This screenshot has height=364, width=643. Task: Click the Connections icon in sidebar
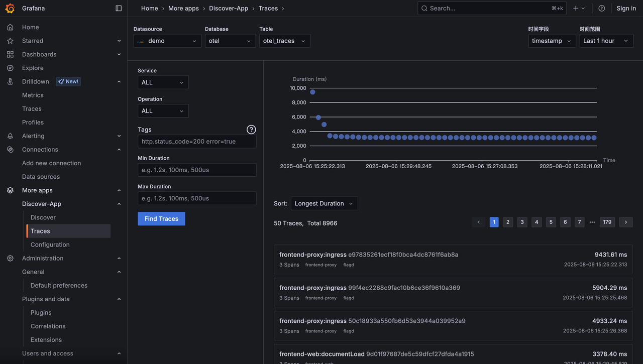(10, 150)
